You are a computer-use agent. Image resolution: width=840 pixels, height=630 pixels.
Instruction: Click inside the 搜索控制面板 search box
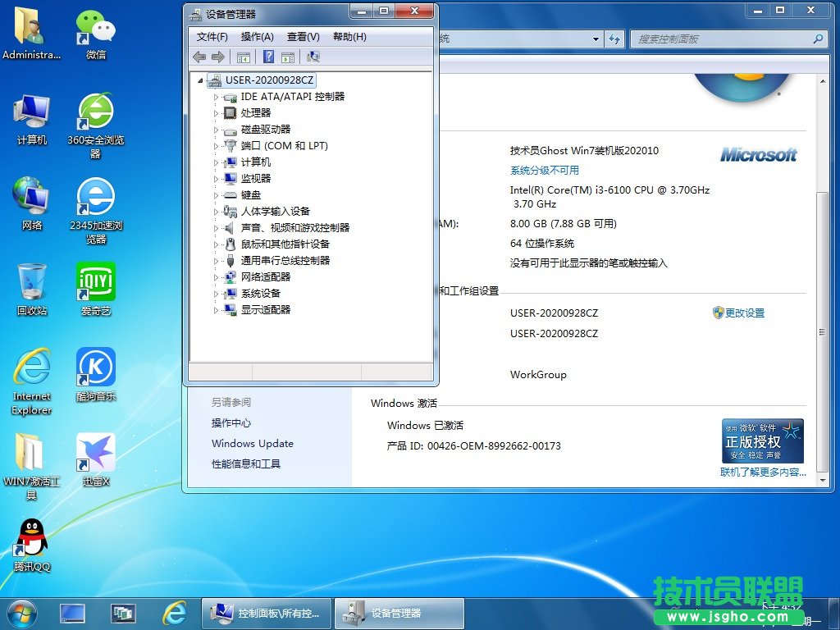click(722, 39)
